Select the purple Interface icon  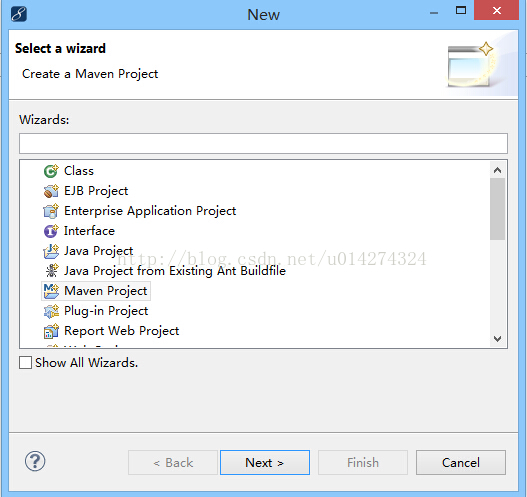point(51,231)
